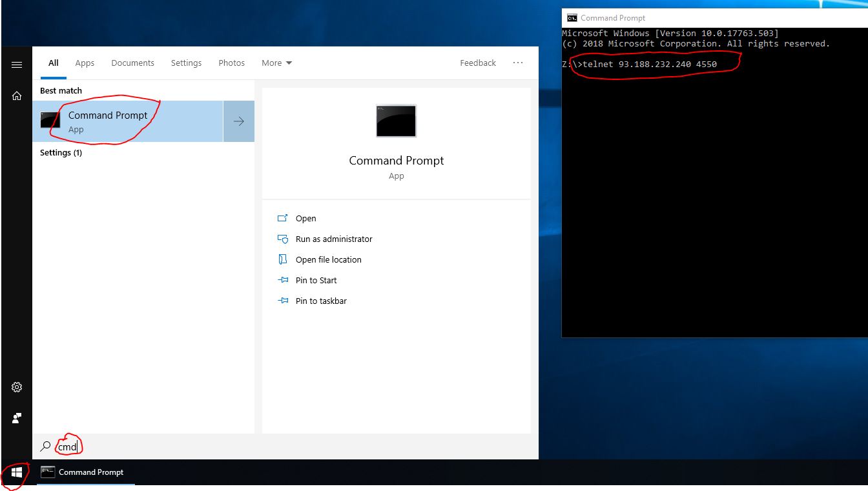868x491 pixels.
Task: Click the Command Prompt window title text
Action: [x=613, y=18]
